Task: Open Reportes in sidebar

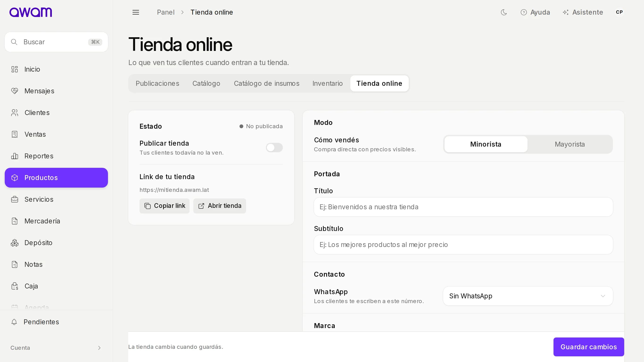Action: tap(56, 156)
